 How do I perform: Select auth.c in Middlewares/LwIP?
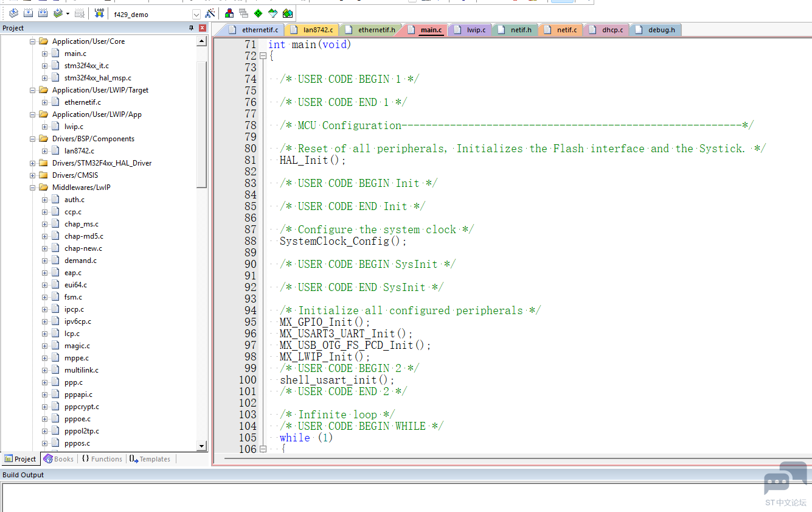[74, 200]
